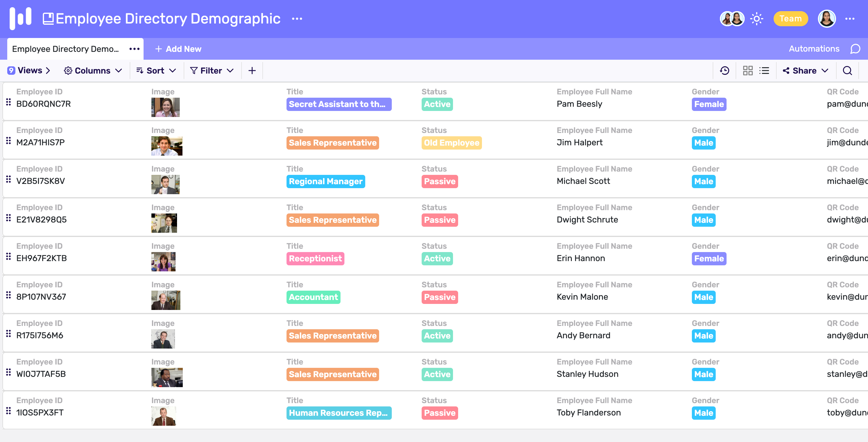Switch to Gallery view layout

pyautogui.click(x=748, y=71)
